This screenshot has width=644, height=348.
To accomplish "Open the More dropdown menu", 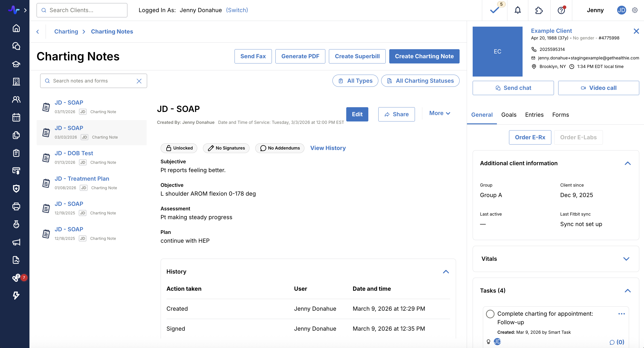I will 439,113.
